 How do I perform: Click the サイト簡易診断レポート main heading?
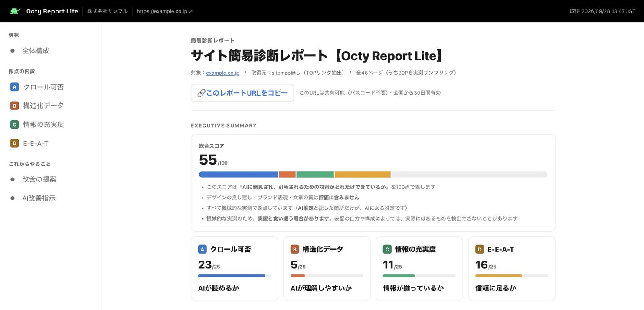point(318,56)
